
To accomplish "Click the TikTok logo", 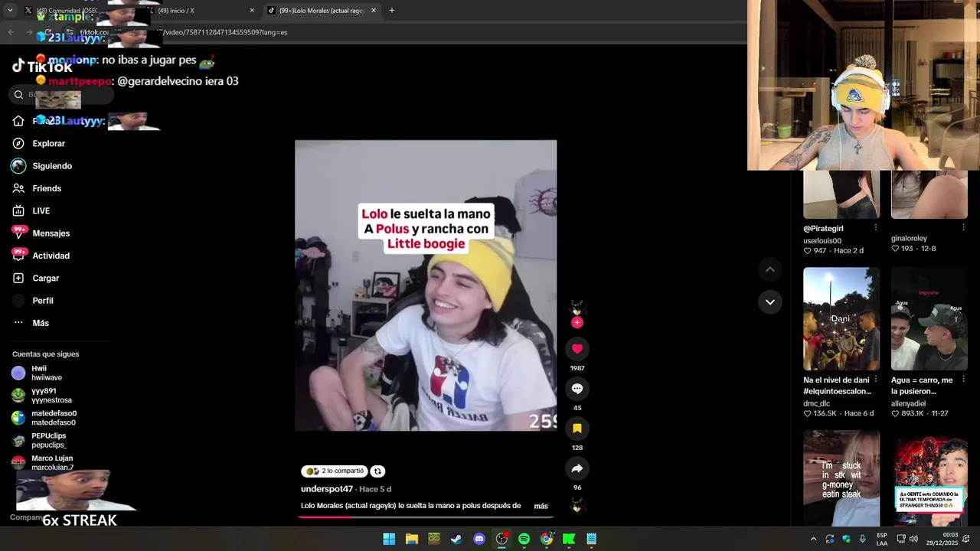I will point(42,67).
